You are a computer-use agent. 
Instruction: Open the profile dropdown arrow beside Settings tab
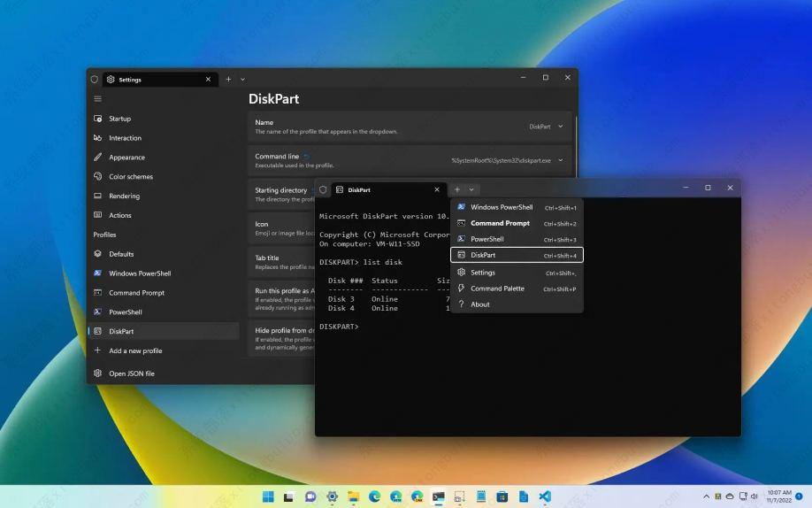tap(243, 79)
